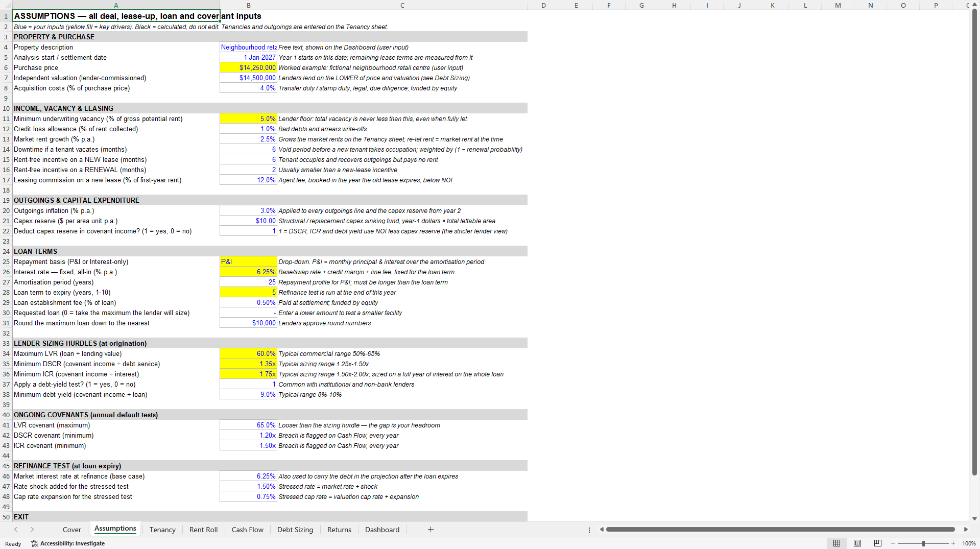Image resolution: width=980 pixels, height=549 pixels.
Task: Select Outgoings inflation 3.0% cell
Action: [248, 210]
